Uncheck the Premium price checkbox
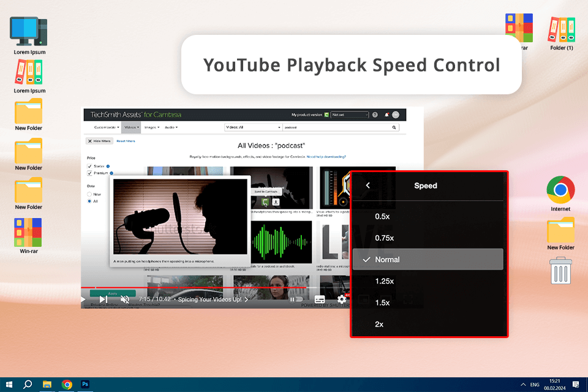This screenshot has width=588, height=392. (89, 173)
